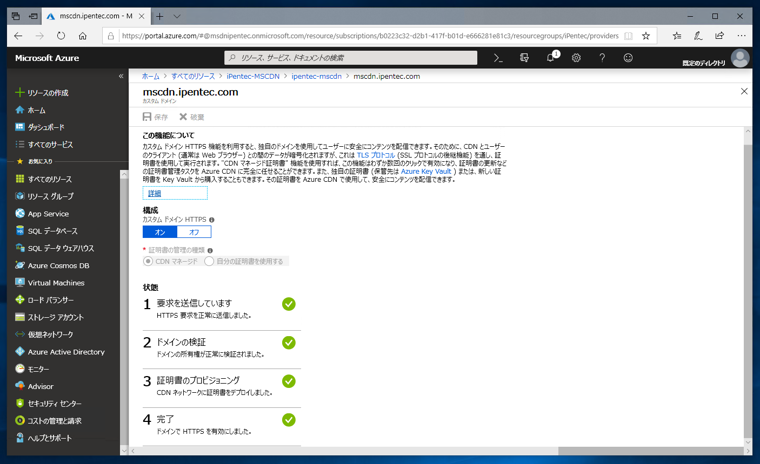The height and width of the screenshot is (464, 760).
Task: Open a new browser tab
Action: click(159, 16)
